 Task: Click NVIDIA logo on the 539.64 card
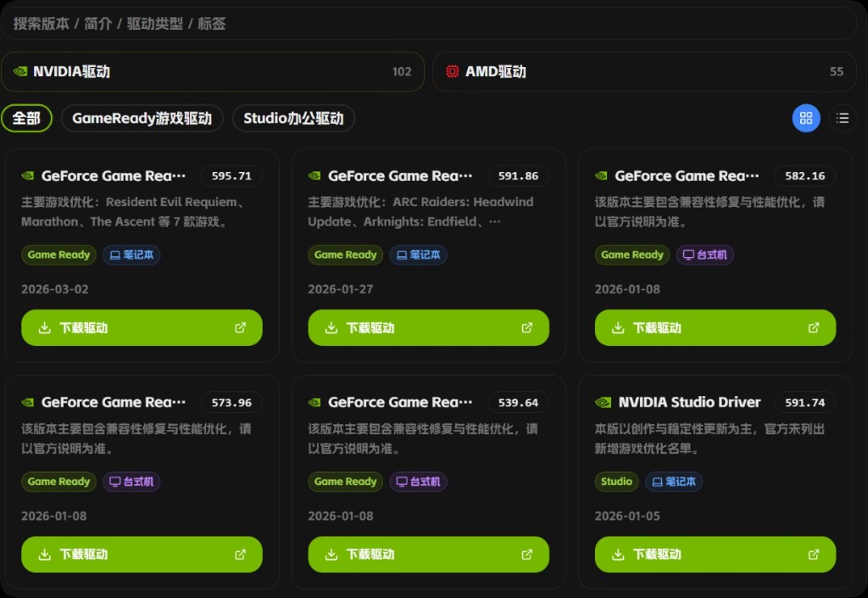coord(314,403)
